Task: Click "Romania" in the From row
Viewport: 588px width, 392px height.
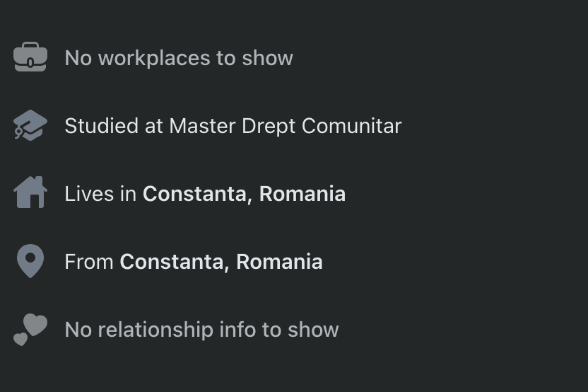Action: [279, 262]
